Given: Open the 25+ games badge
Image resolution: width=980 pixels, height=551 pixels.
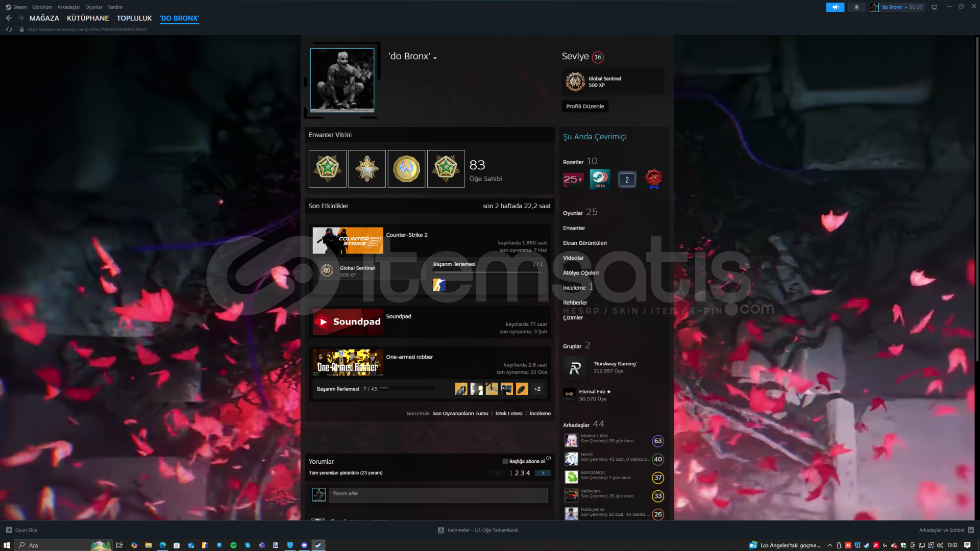Looking at the screenshot, I should (x=573, y=179).
